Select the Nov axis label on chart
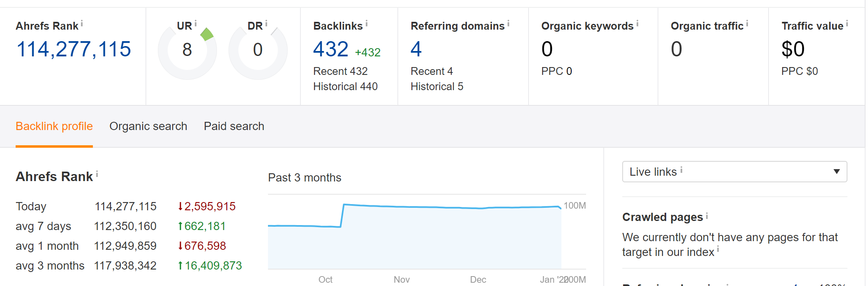The image size is (868, 286). click(402, 279)
